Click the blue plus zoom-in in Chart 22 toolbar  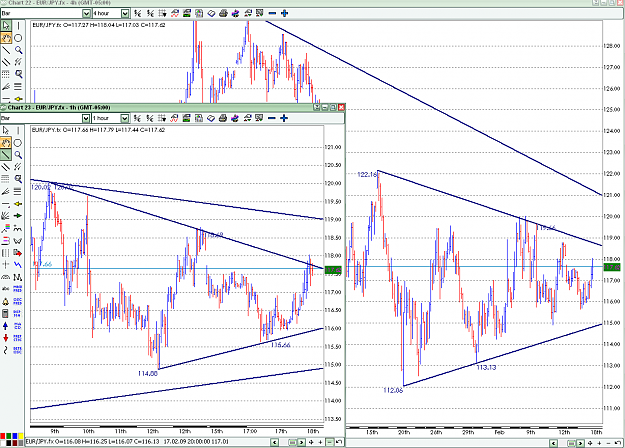pos(284,13)
